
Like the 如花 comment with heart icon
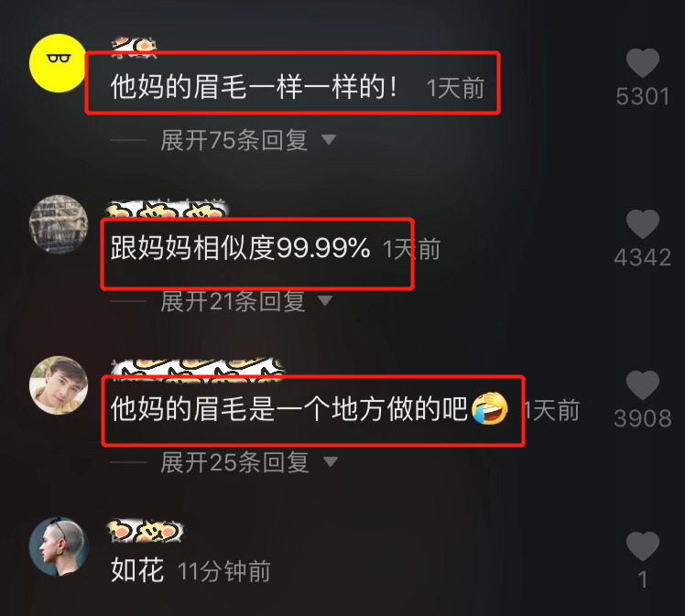point(642,546)
